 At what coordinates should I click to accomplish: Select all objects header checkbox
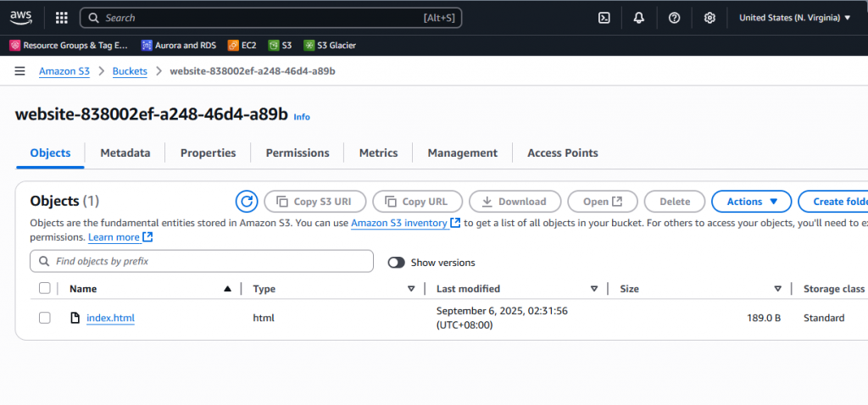45,288
